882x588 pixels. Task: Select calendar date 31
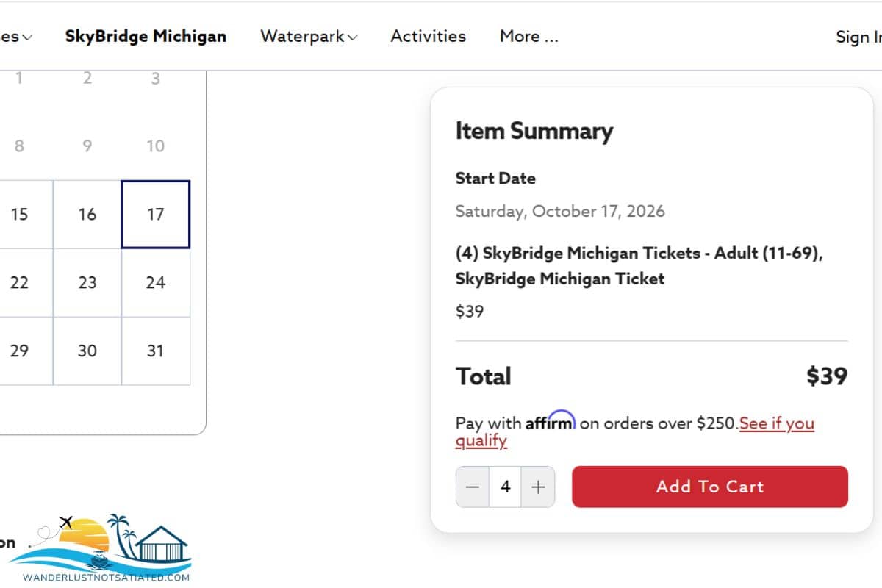click(156, 351)
